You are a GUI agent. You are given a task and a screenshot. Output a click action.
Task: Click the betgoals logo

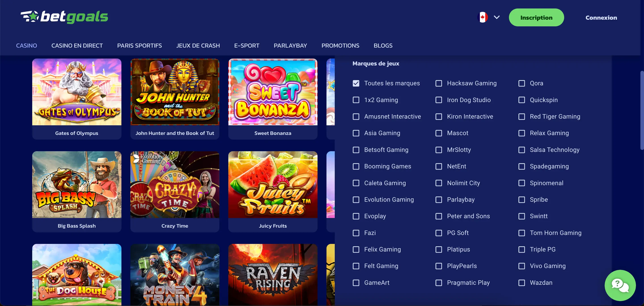coord(64,17)
